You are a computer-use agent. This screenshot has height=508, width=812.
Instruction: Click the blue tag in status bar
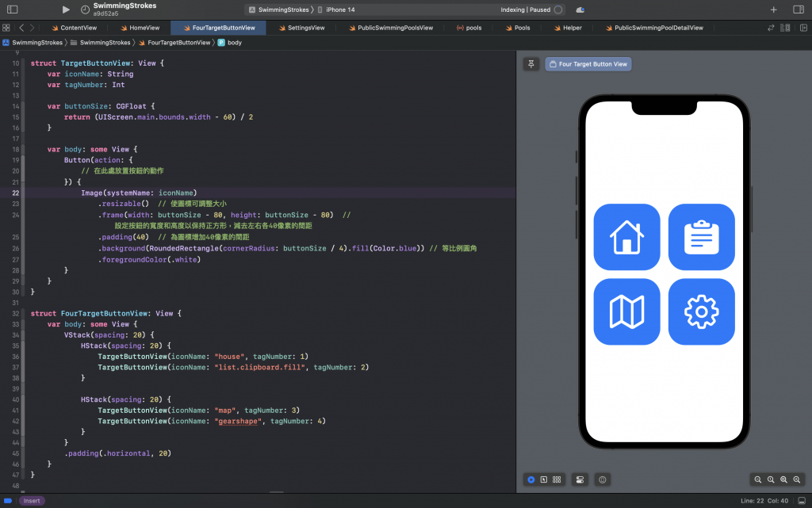[x=8, y=501]
